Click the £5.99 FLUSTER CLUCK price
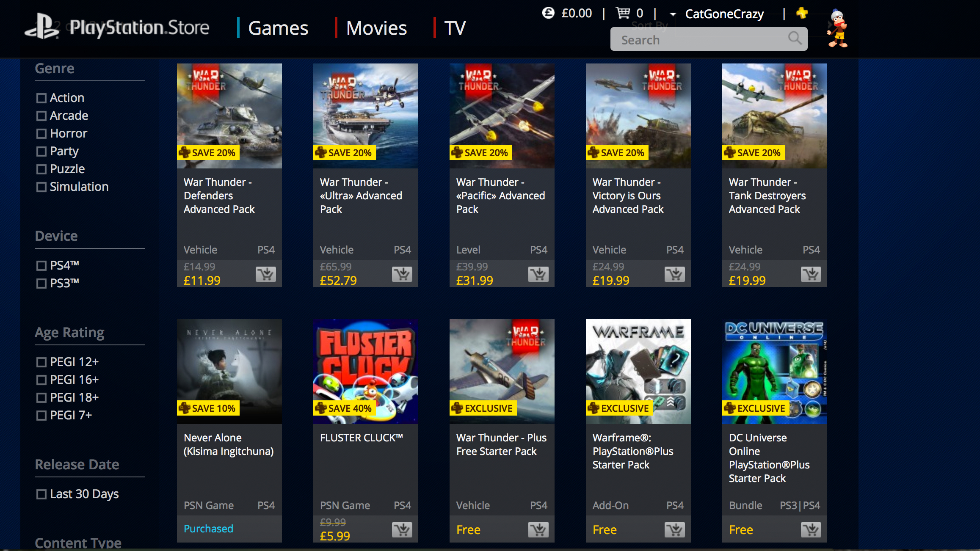 [x=335, y=536]
